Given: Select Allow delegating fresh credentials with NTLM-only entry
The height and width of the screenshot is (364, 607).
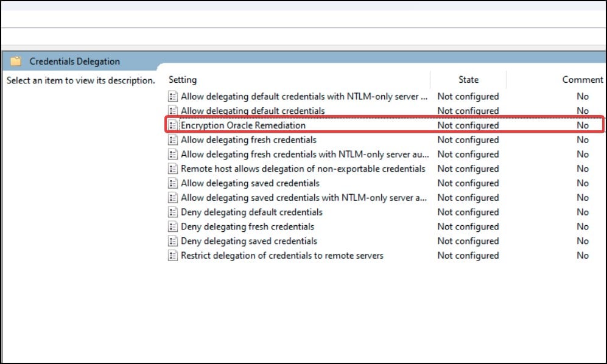Looking at the screenshot, I should pos(304,154).
